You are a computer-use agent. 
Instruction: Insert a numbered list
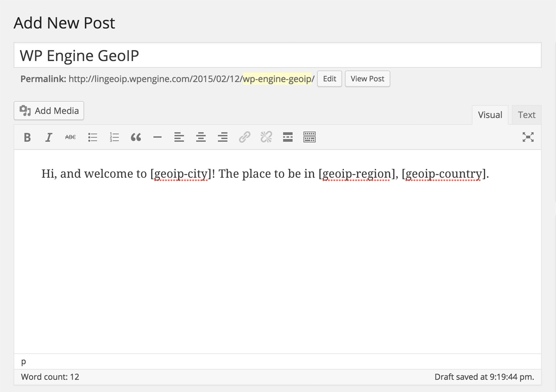coord(114,137)
